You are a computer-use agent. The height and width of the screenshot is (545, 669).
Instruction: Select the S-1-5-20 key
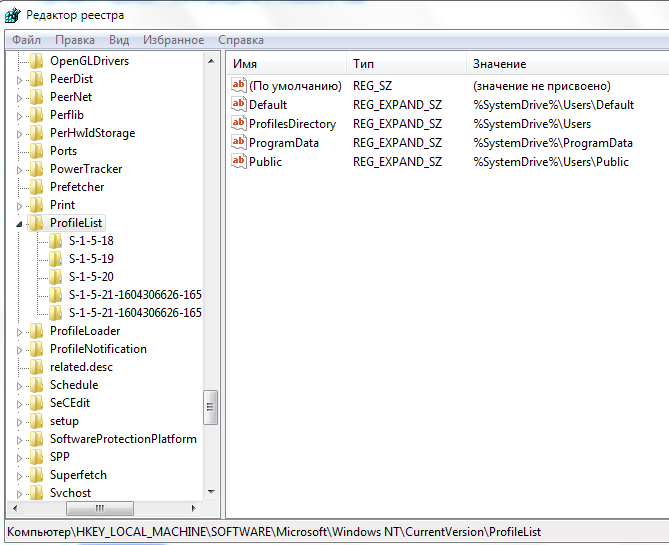91,277
